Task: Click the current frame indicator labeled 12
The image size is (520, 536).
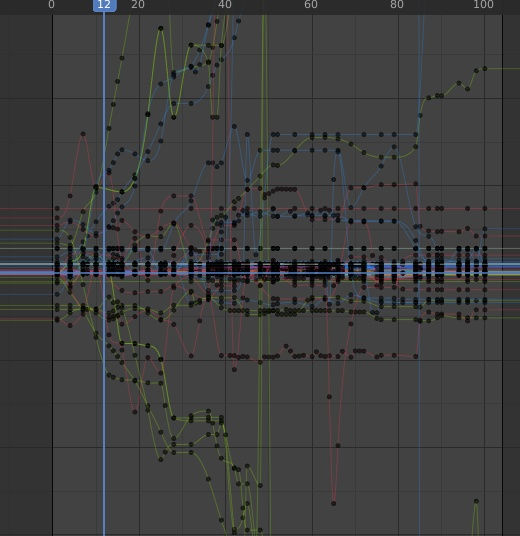Action: pos(104,5)
